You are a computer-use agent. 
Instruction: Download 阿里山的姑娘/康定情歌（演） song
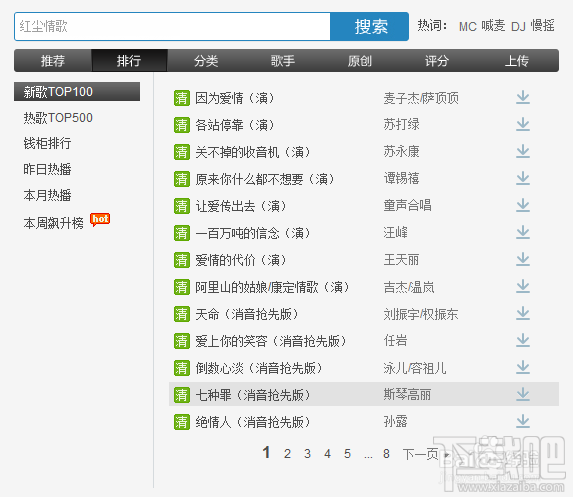[x=523, y=287]
